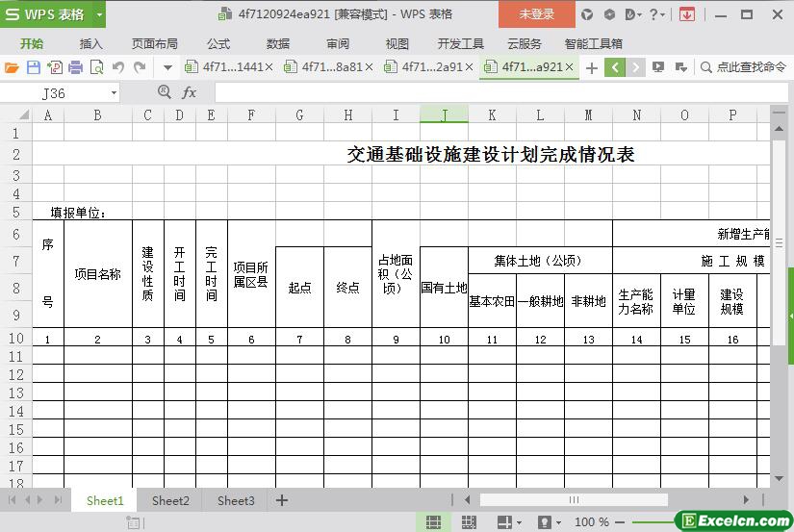Go to the previous document tab (green arrow)
Viewport: 794px width, 532px height.
point(615,67)
